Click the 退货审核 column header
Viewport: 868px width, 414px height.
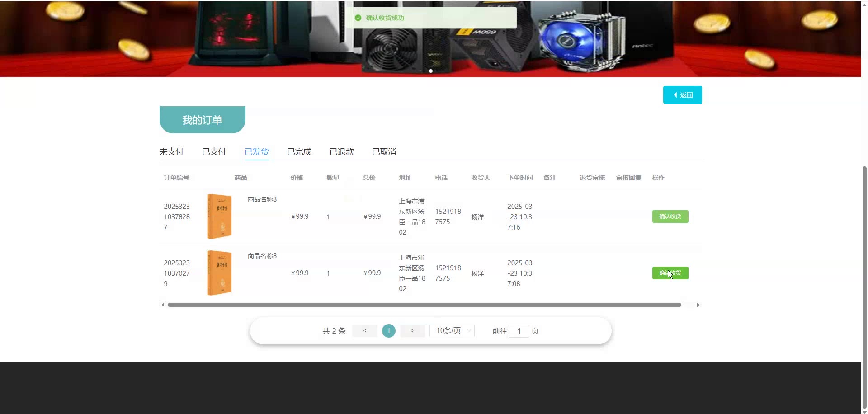point(592,178)
